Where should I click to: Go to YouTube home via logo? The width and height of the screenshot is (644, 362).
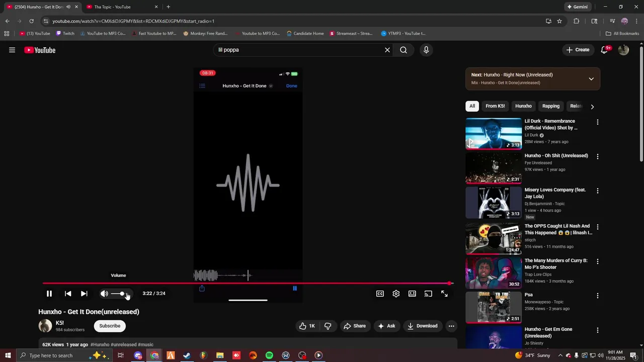point(40,50)
